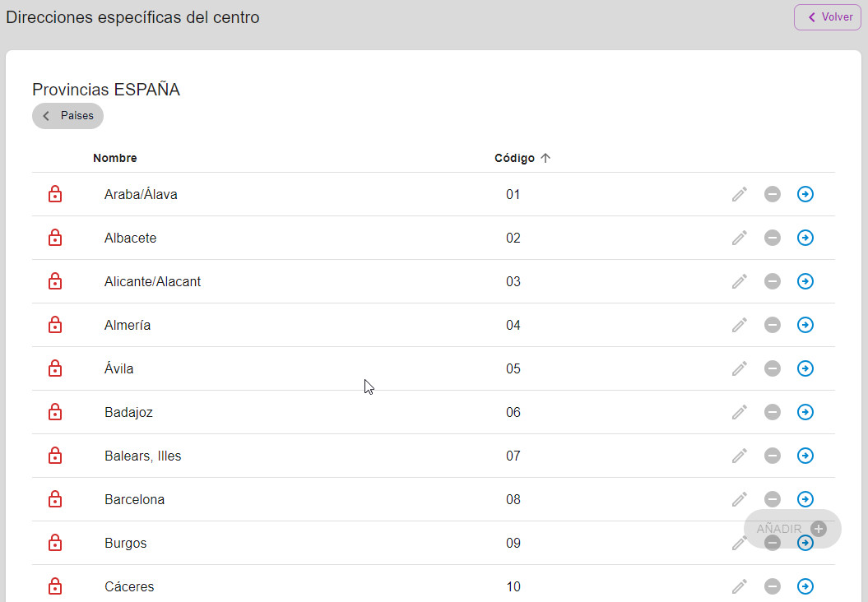The image size is (868, 602).
Task: Click the edit pencil for Ávila
Action: (740, 368)
